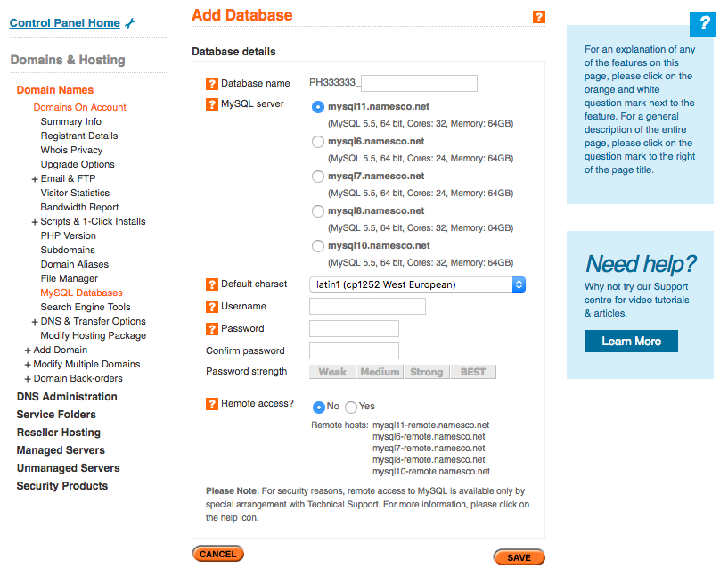728x577 pixels.
Task: Expand Scripts & 1-Click Installs submenu
Action: [x=35, y=222]
